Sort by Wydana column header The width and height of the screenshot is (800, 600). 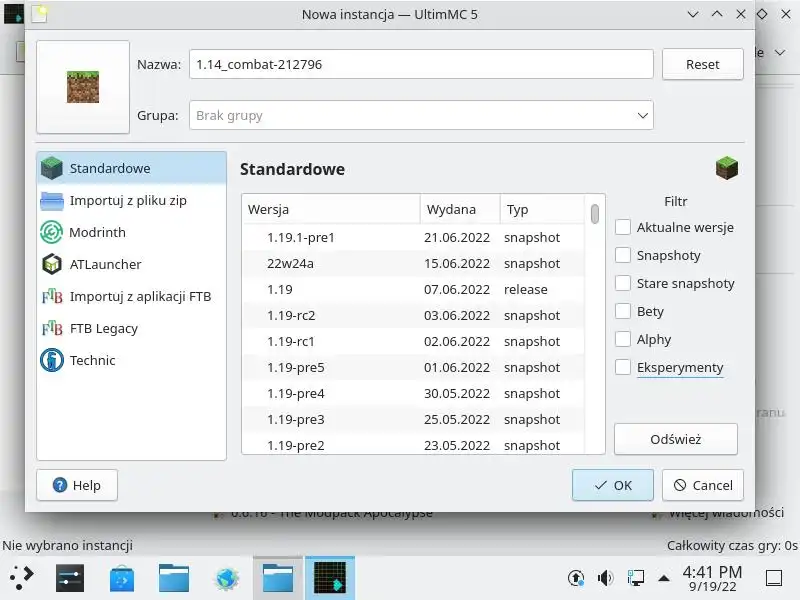460,209
